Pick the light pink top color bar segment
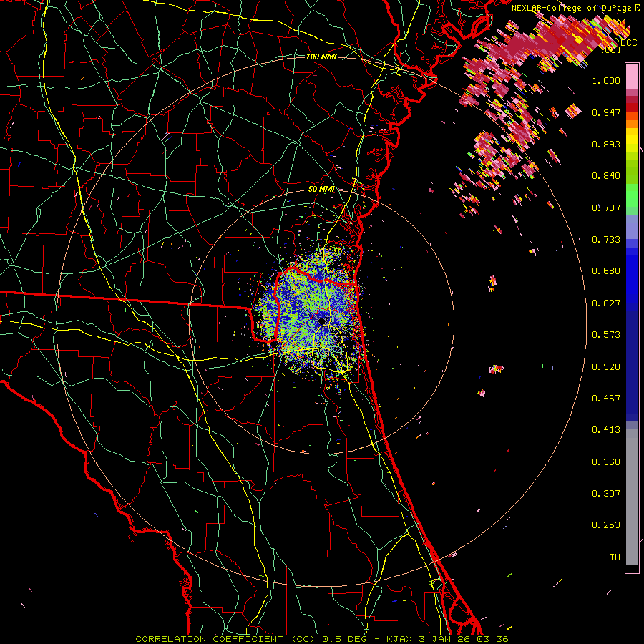 point(632,76)
